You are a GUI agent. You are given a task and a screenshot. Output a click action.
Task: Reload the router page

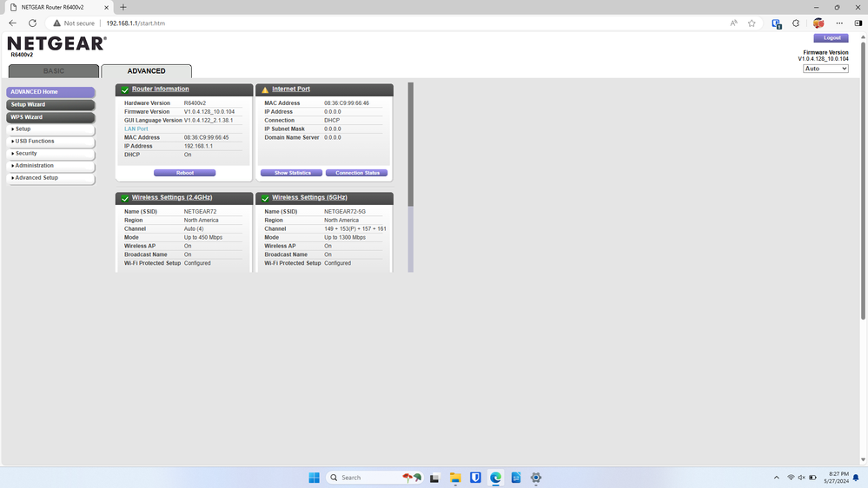(33, 23)
